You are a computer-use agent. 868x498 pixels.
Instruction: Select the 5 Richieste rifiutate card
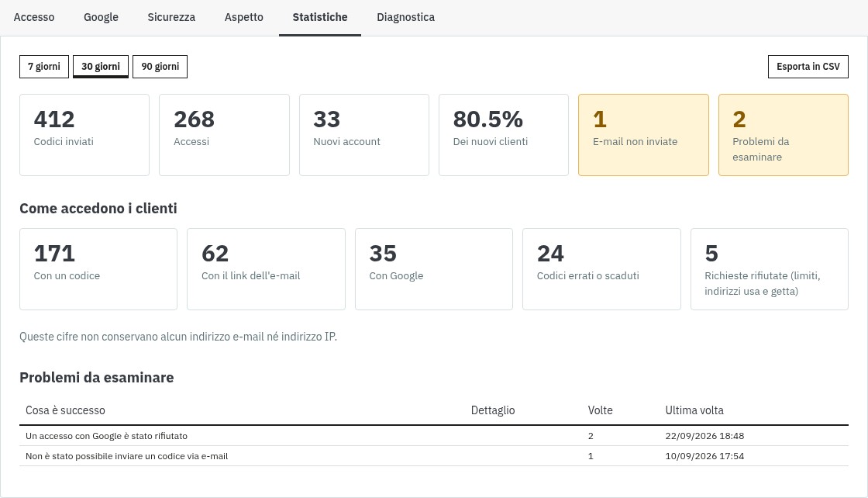[770, 269]
